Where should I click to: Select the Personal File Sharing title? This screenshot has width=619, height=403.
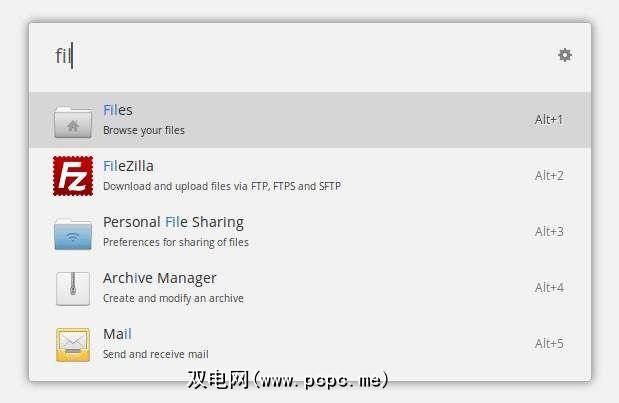pos(173,222)
